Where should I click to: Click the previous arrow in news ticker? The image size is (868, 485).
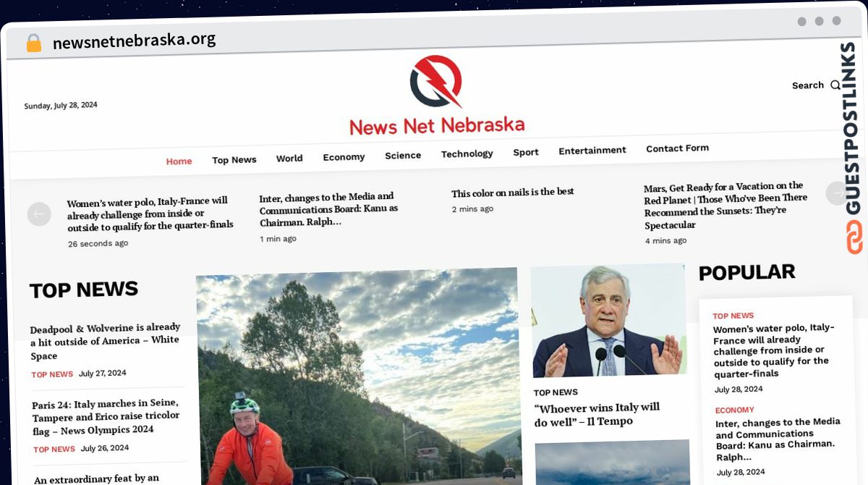pos(39,214)
